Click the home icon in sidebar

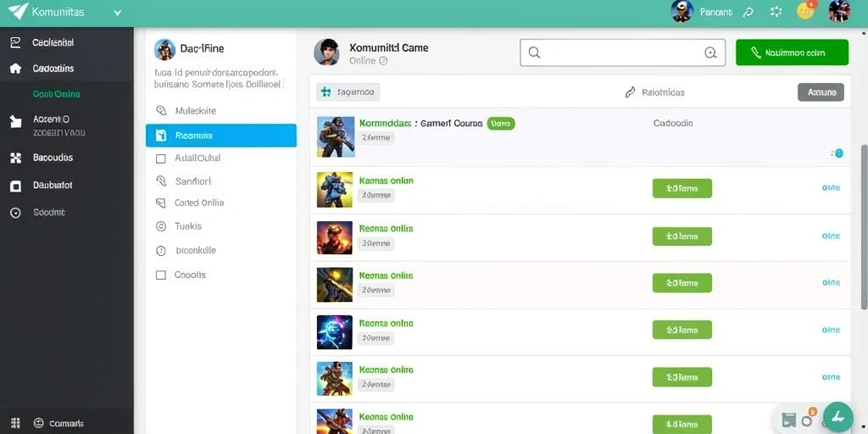15,69
